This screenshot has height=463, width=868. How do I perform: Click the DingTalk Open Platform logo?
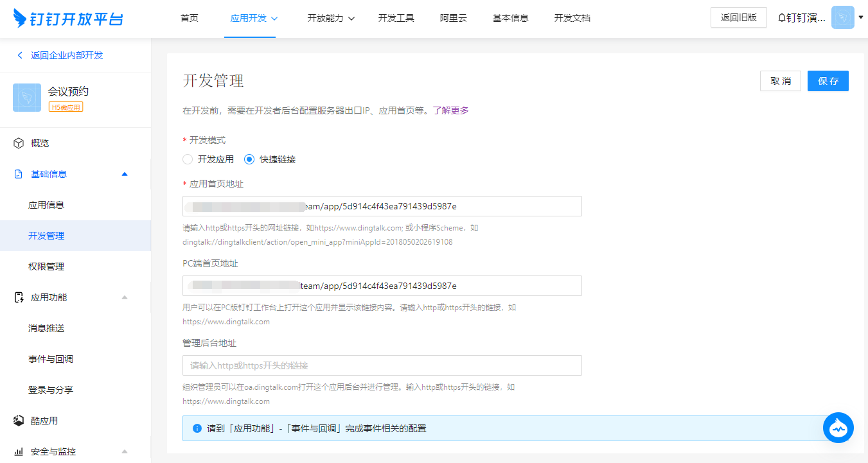click(x=68, y=19)
